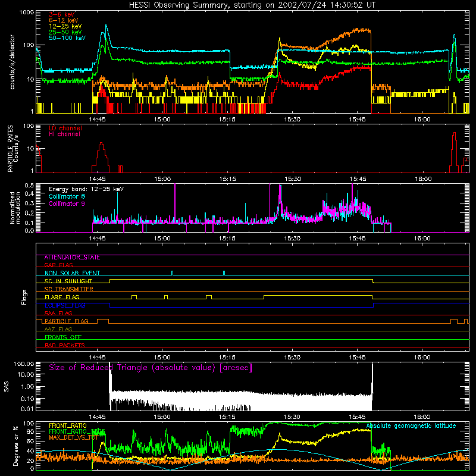Screen dimensions: 476x476
Task: Click the counts/s/detector axis label
Action: point(12,62)
